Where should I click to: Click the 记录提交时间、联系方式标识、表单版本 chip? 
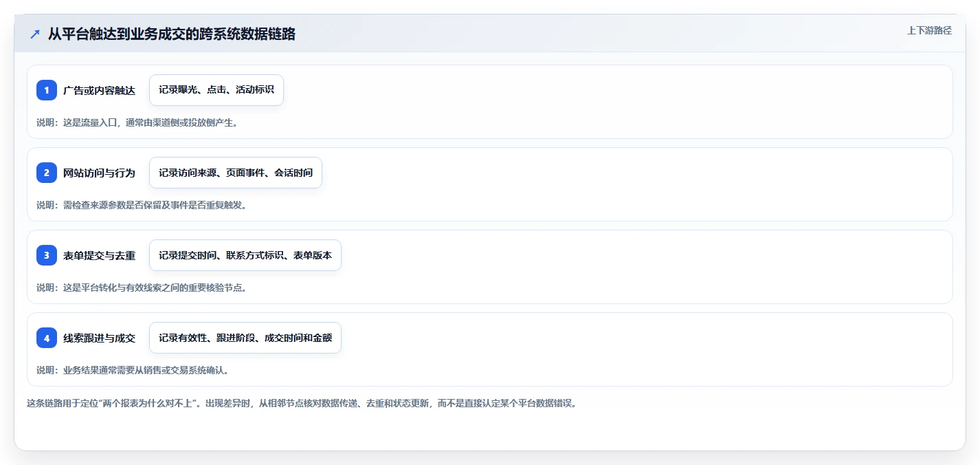tap(245, 255)
